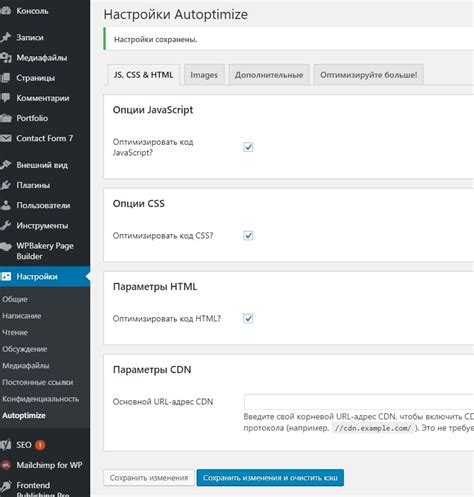Open Медиафайлы under Настройки submenu
The height and width of the screenshot is (497, 474).
point(26,366)
